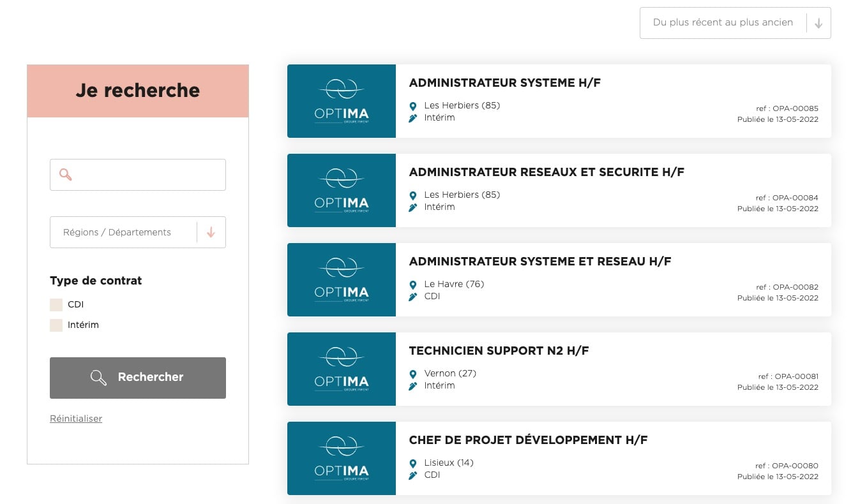Click Optima logo on Administrateur Systeme et Reseau card

(x=342, y=279)
